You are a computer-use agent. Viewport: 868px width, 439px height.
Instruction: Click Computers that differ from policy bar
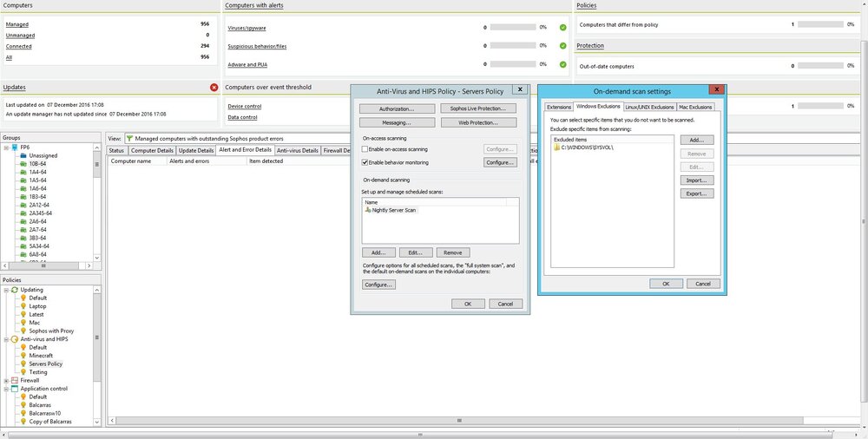820,24
